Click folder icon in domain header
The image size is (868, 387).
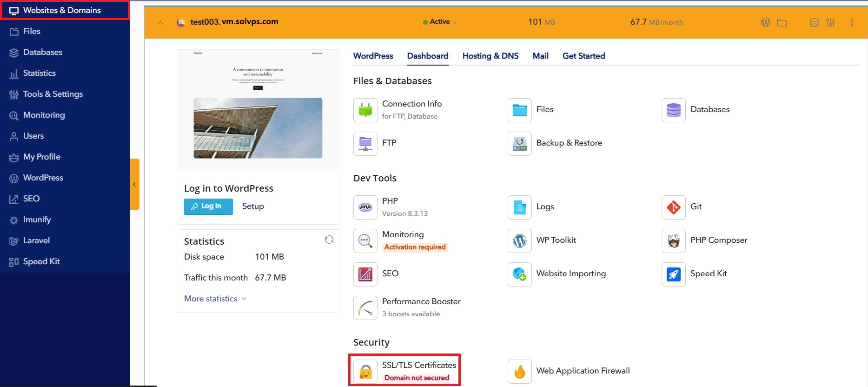point(782,22)
